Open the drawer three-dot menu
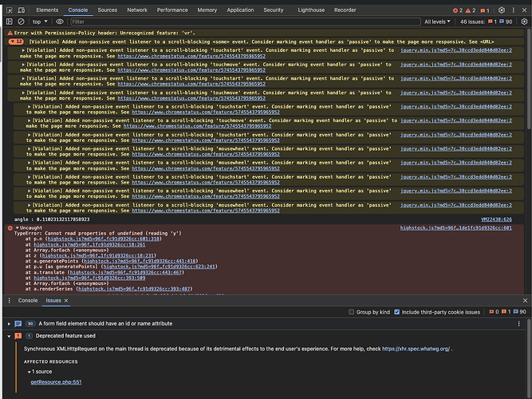Image resolution: width=532 pixels, height=399 pixels. pos(9,301)
